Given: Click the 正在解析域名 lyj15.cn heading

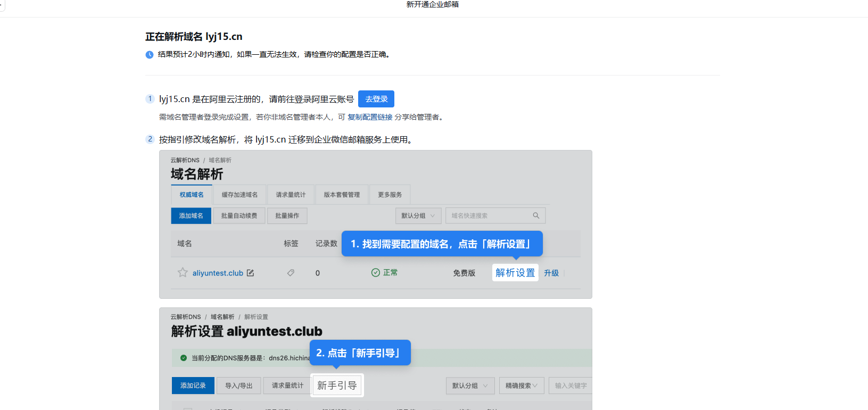Looking at the screenshot, I should tap(194, 37).
